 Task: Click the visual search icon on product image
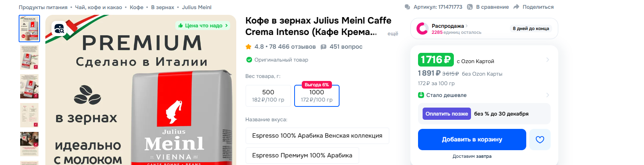point(59,29)
